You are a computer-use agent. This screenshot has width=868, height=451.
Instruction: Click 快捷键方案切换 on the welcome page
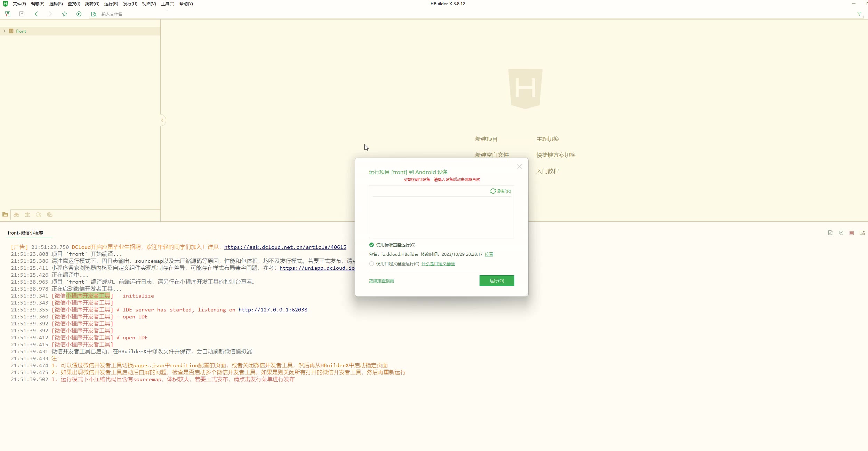coord(556,155)
